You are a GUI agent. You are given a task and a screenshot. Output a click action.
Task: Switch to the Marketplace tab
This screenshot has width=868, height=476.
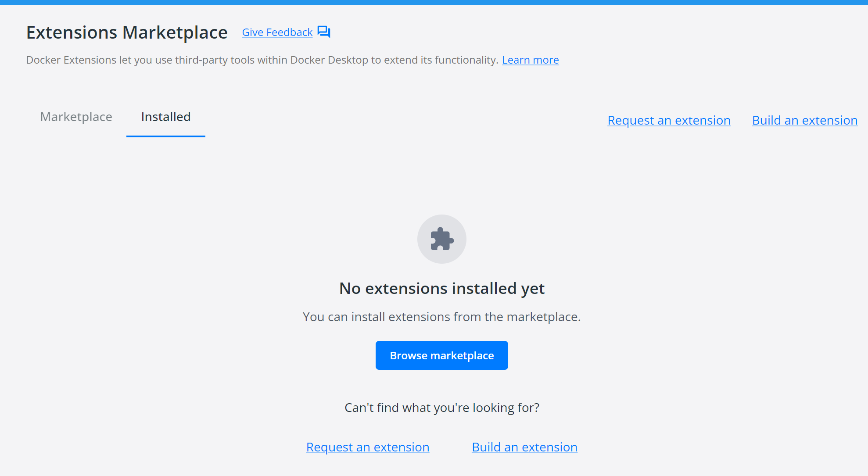[76, 117]
